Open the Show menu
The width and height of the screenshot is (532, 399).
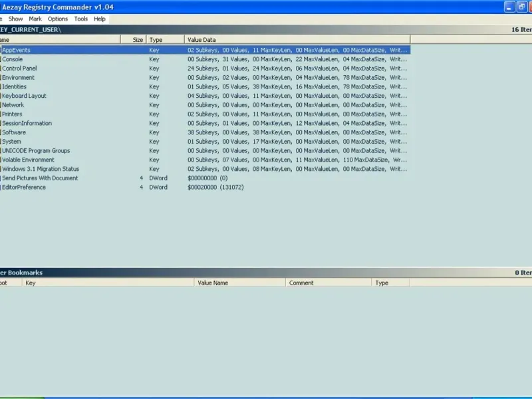point(15,19)
